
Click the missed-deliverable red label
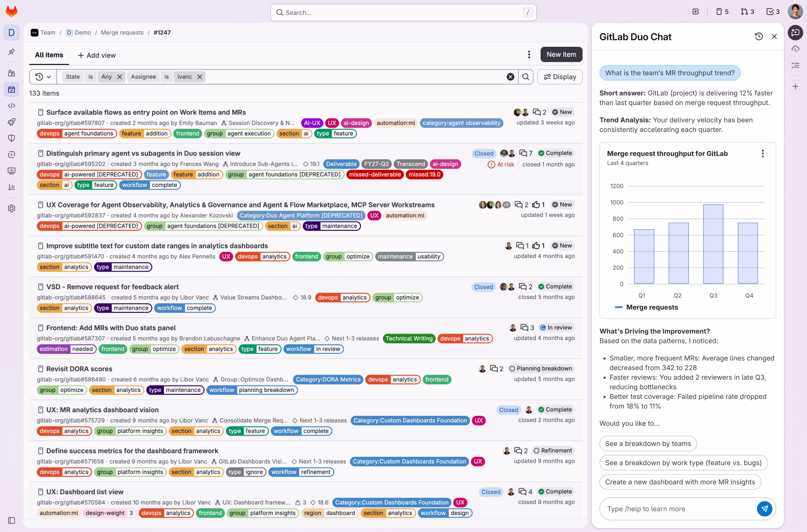point(375,174)
